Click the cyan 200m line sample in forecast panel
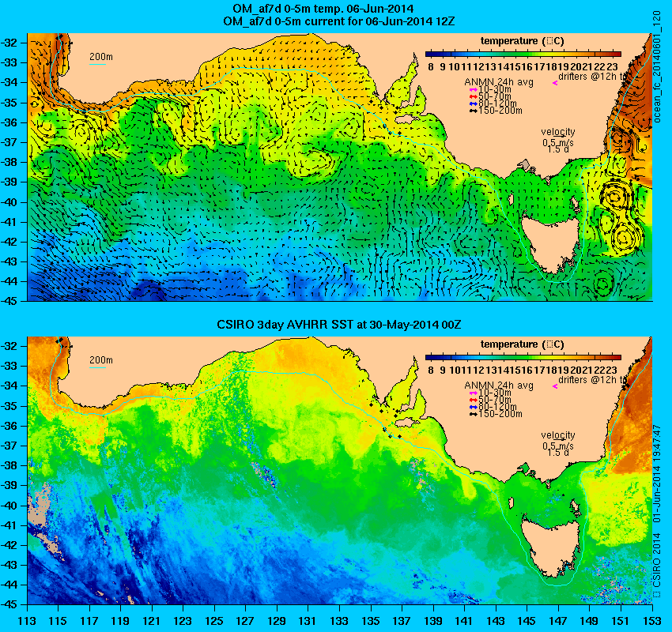Image resolution: width=672 pixels, height=632 pixels. [x=97, y=65]
